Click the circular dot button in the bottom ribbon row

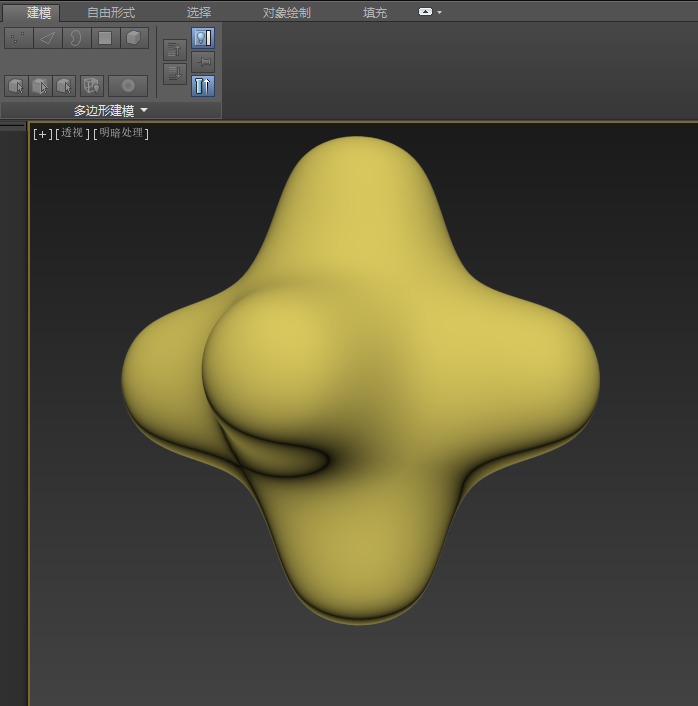coord(128,86)
